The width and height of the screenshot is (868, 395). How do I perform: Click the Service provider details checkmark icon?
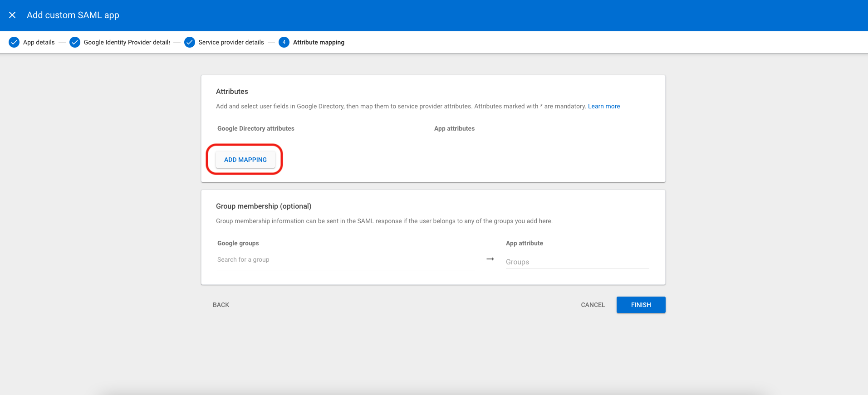(190, 42)
